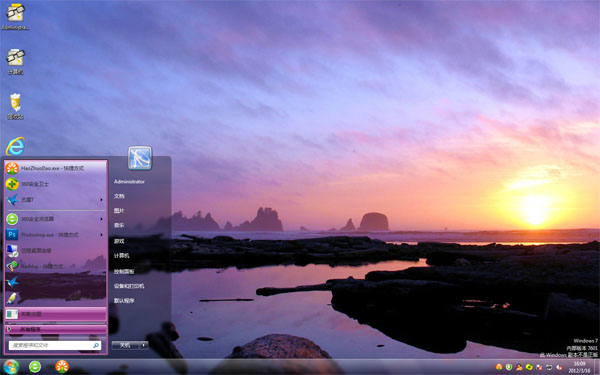Click the user account picture atop Start menu
This screenshot has height=375, width=600.
tap(140, 158)
